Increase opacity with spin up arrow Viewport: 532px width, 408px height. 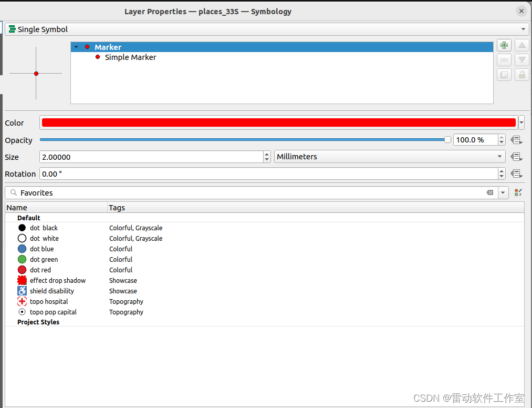502,137
